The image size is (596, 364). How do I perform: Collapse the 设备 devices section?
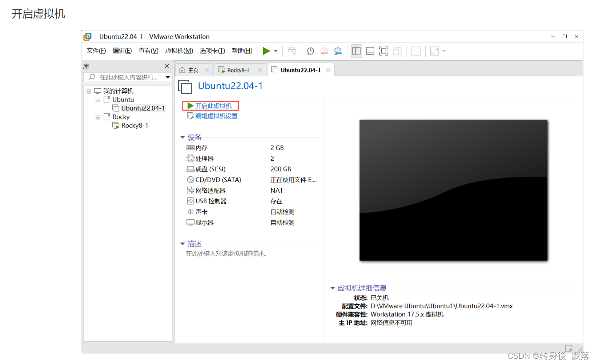tap(182, 137)
